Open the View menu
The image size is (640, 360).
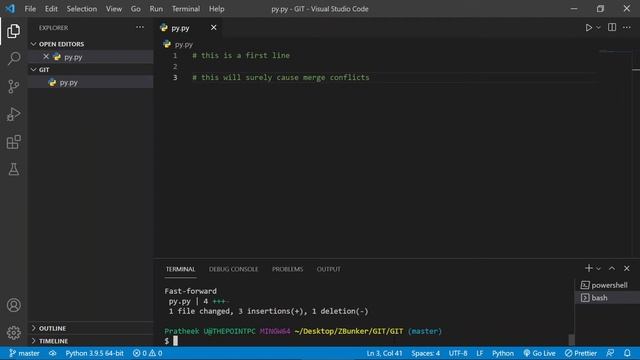point(114,9)
